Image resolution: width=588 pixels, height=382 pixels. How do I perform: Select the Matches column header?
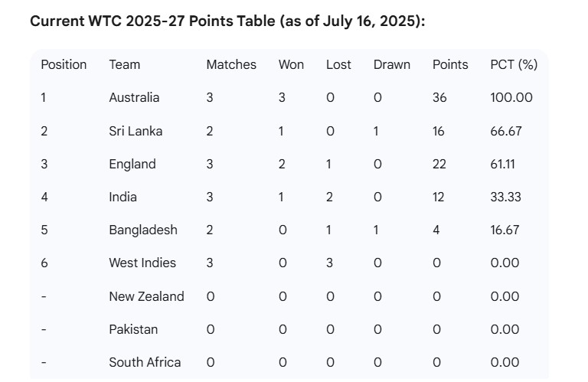tap(231, 64)
